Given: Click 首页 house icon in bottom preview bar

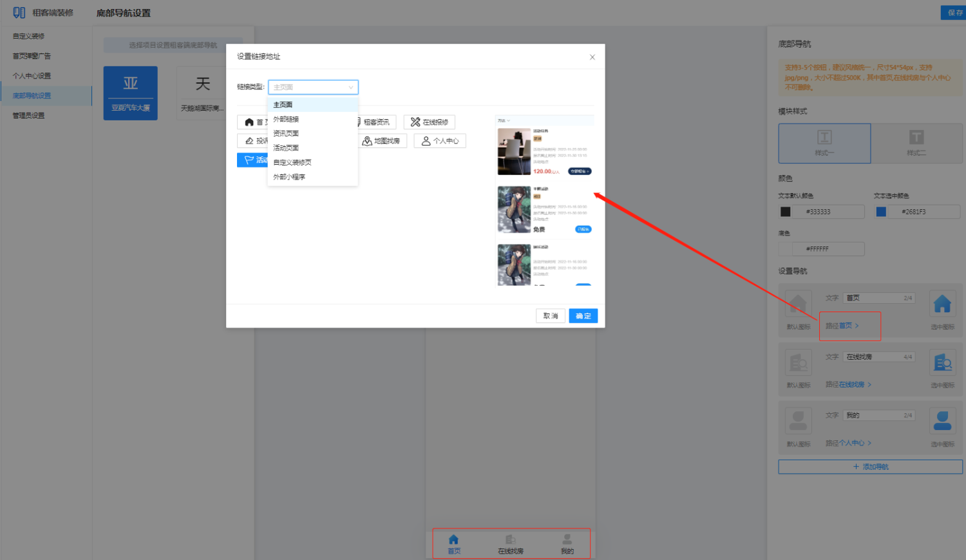Looking at the screenshot, I should click(x=454, y=540).
